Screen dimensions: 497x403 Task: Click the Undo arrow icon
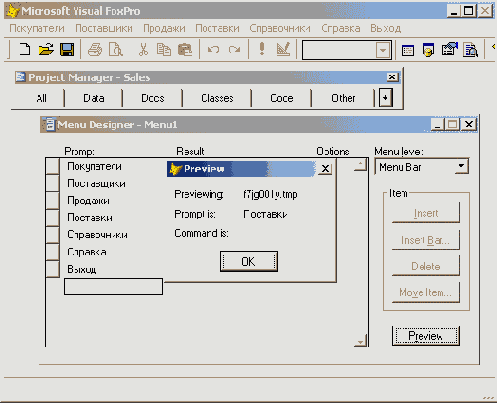coord(213,50)
